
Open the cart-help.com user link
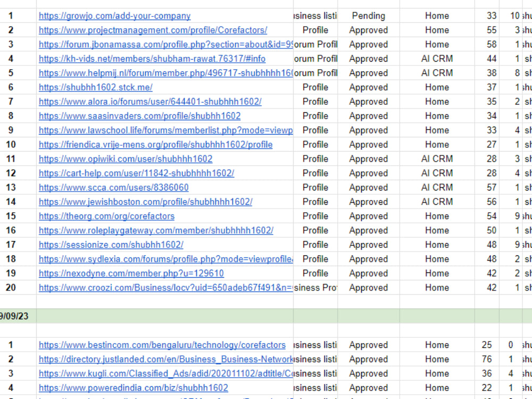[x=136, y=173]
